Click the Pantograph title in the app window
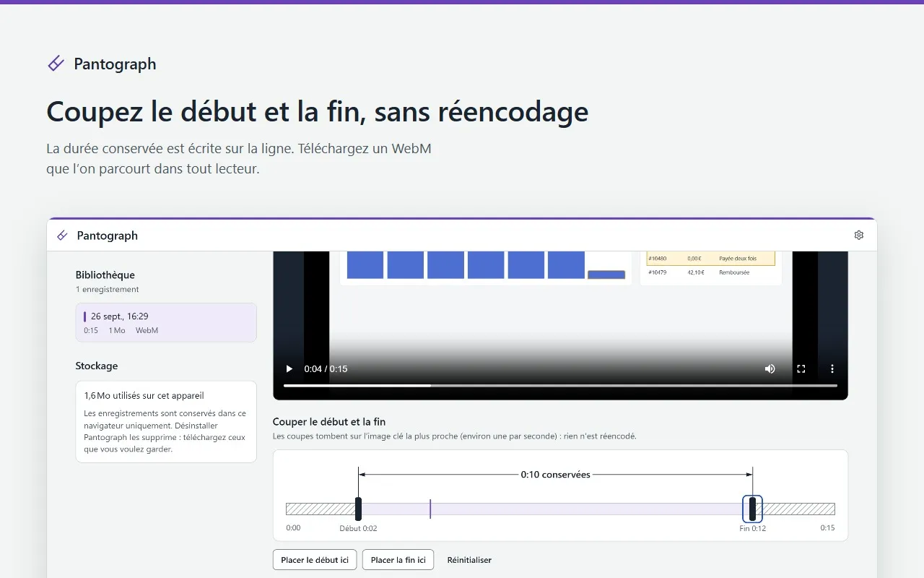The width and height of the screenshot is (924, 578). coord(108,236)
